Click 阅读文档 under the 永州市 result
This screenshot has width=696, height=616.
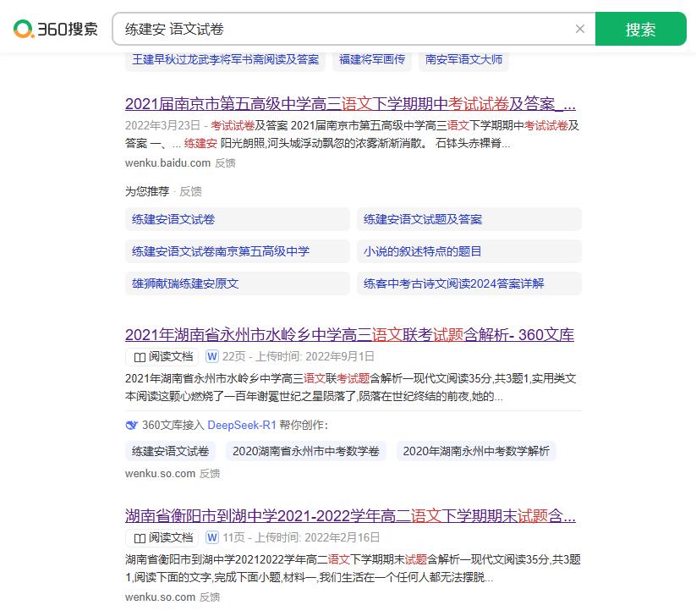pyautogui.click(x=162, y=356)
